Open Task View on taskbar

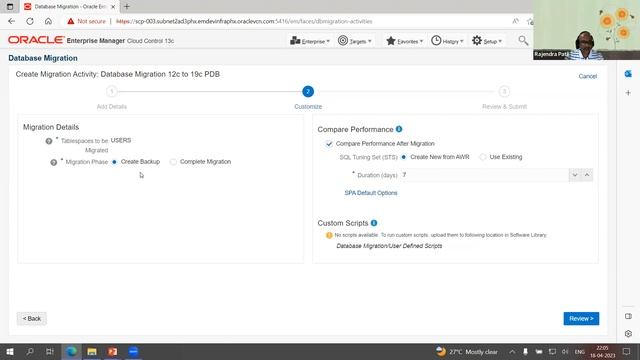click(50, 351)
